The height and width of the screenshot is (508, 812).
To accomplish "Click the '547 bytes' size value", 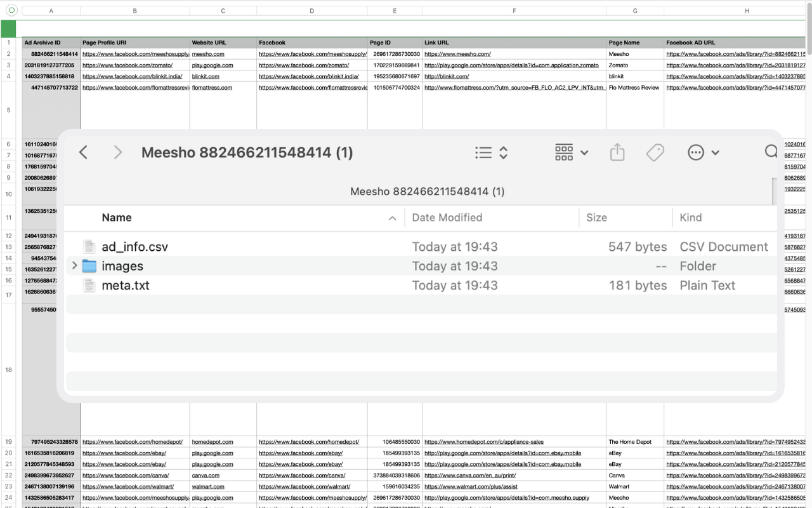I will 638,247.
